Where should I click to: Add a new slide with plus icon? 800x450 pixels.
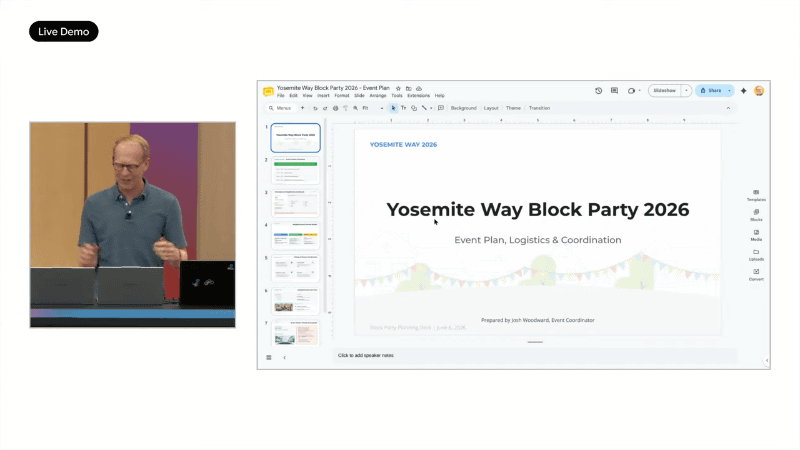pos(302,108)
